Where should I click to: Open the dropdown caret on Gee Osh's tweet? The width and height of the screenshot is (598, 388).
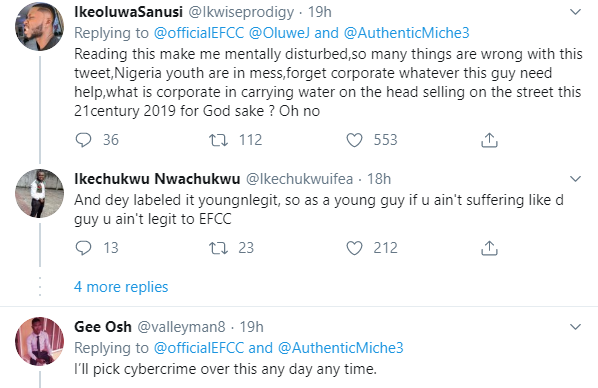click(x=575, y=327)
